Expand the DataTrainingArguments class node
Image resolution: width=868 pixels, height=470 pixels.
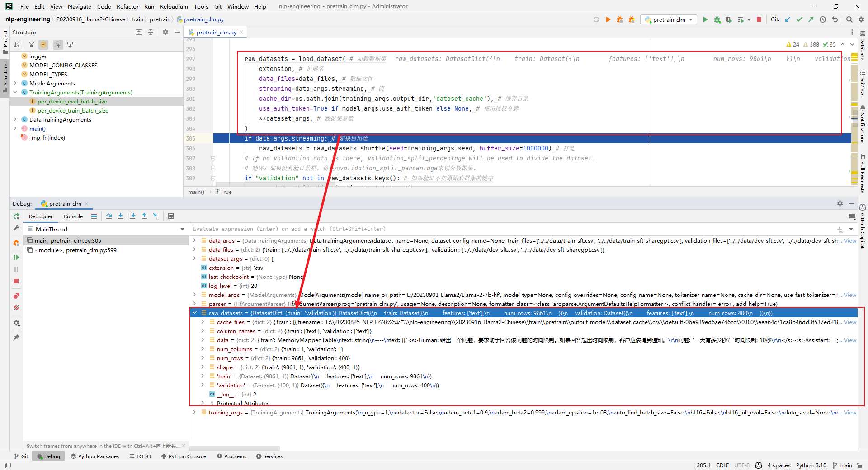pos(15,120)
